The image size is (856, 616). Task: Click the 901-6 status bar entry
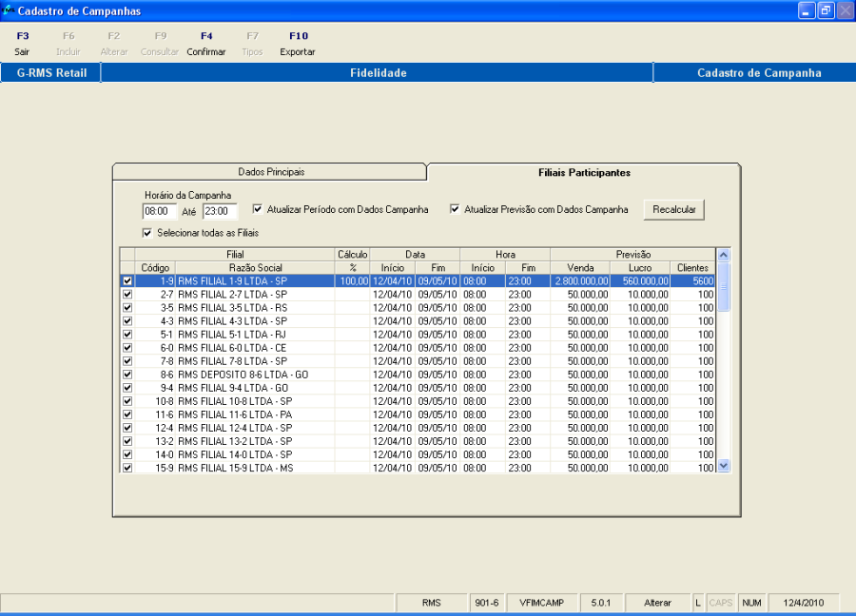[486, 603]
